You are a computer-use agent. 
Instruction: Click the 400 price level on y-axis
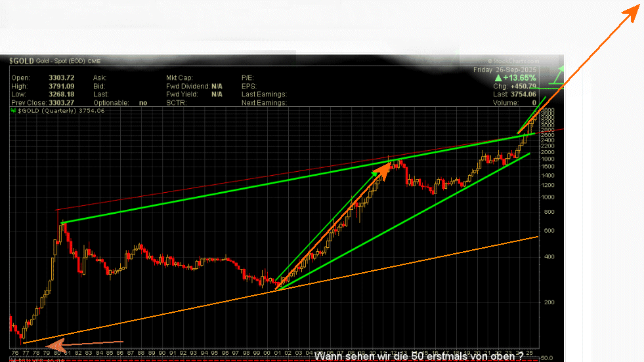point(547,256)
